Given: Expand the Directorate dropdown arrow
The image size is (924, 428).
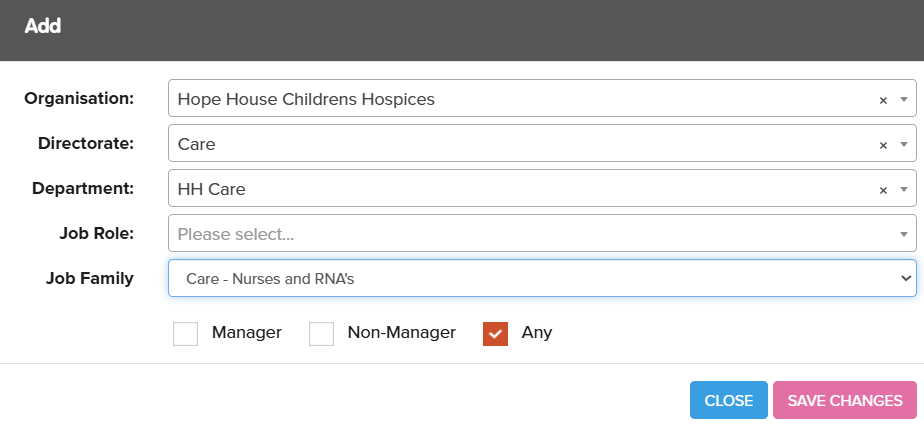Looking at the screenshot, I should (903, 145).
